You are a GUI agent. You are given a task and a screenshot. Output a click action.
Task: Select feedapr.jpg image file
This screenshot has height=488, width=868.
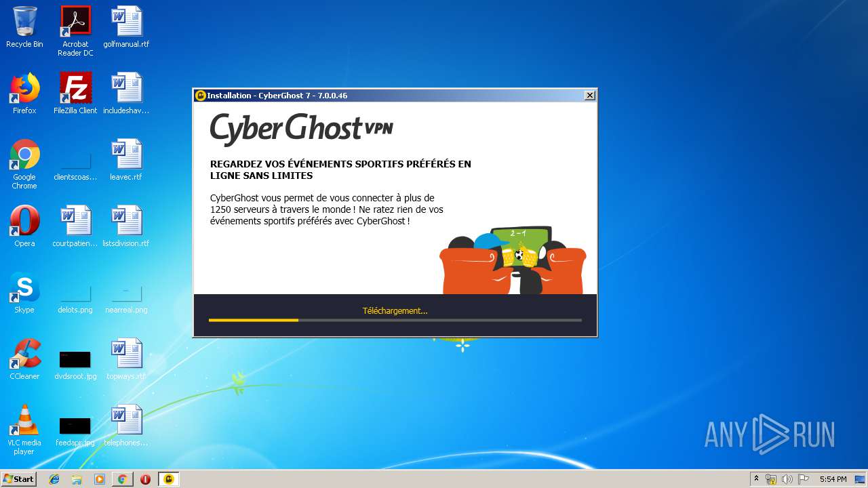75,431
